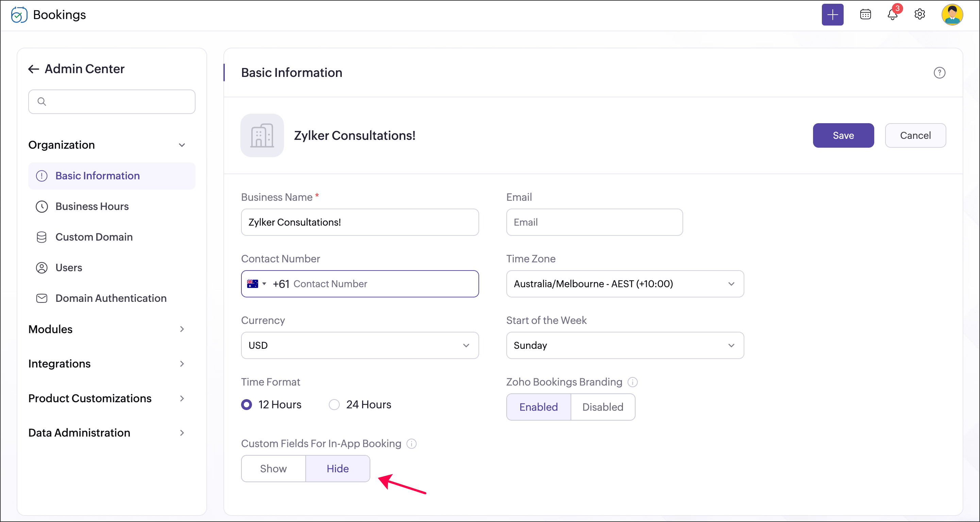Expand the Modules section
The image size is (980, 522).
106,329
